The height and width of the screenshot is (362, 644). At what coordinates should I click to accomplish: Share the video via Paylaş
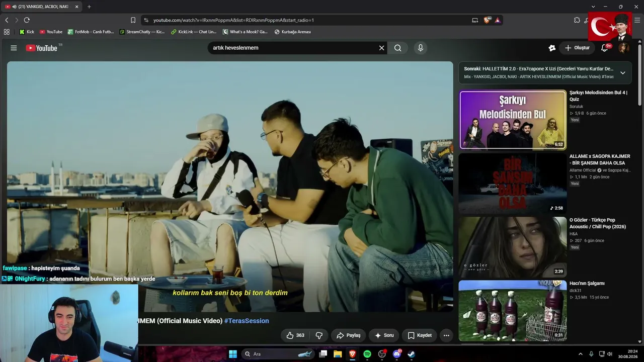[x=349, y=335]
